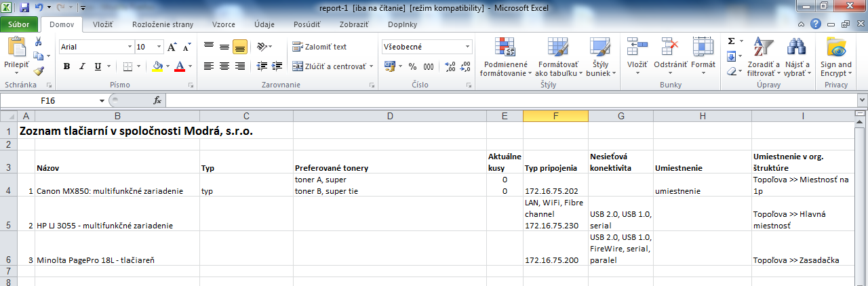Decrease indent
868x286 pixels.
tap(261, 66)
